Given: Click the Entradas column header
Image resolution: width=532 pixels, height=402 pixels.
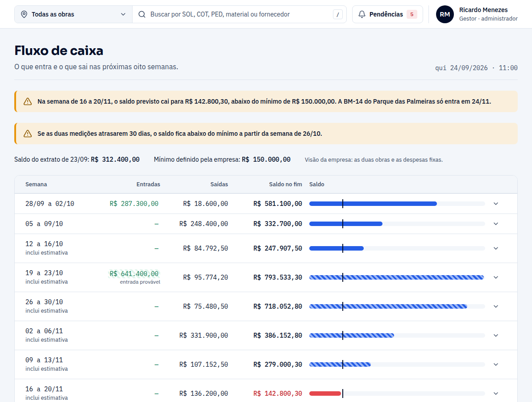Looking at the screenshot, I should coord(148,184).
